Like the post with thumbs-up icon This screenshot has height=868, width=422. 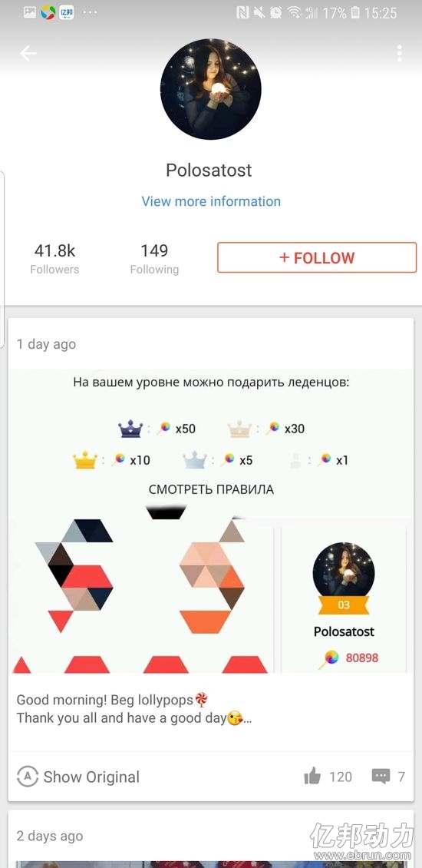pos(312,777)
